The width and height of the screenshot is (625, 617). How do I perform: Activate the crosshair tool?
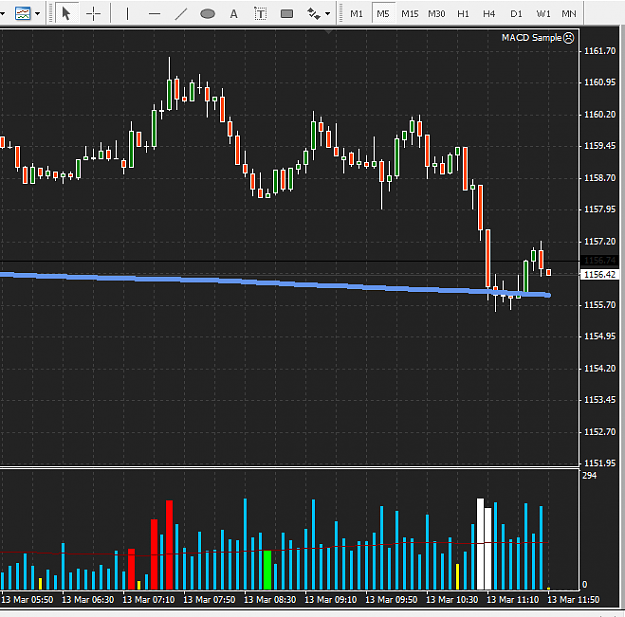[93, 14]
